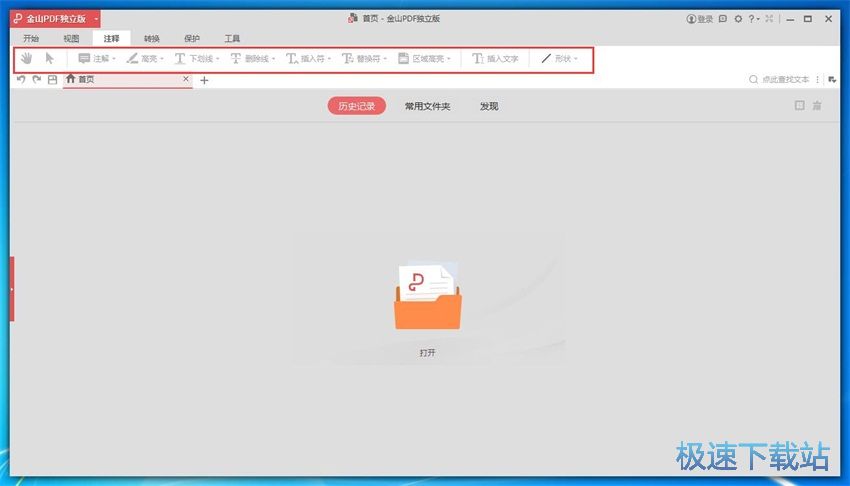
Task: Click the 点此查找文本 search field
Action: click(x=785, y=80)
